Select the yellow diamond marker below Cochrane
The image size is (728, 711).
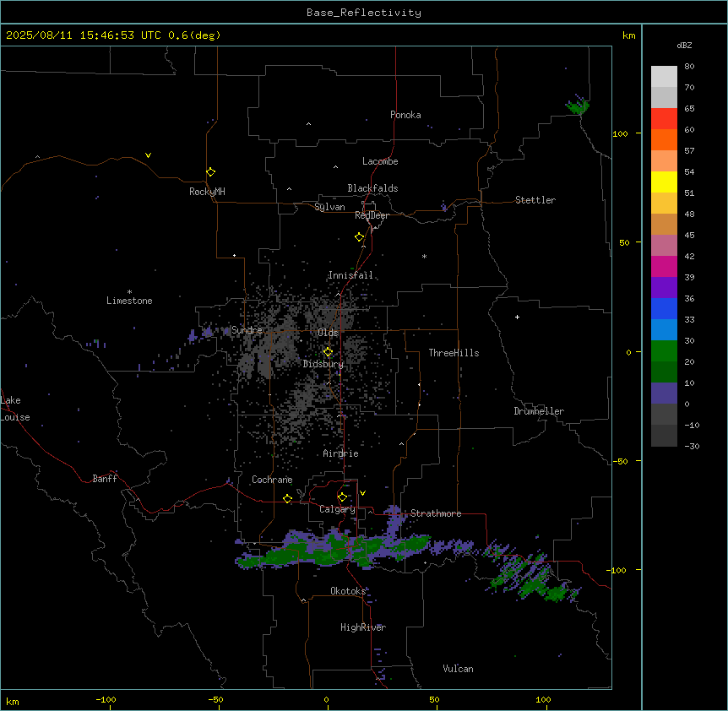[x=287, y=499]
